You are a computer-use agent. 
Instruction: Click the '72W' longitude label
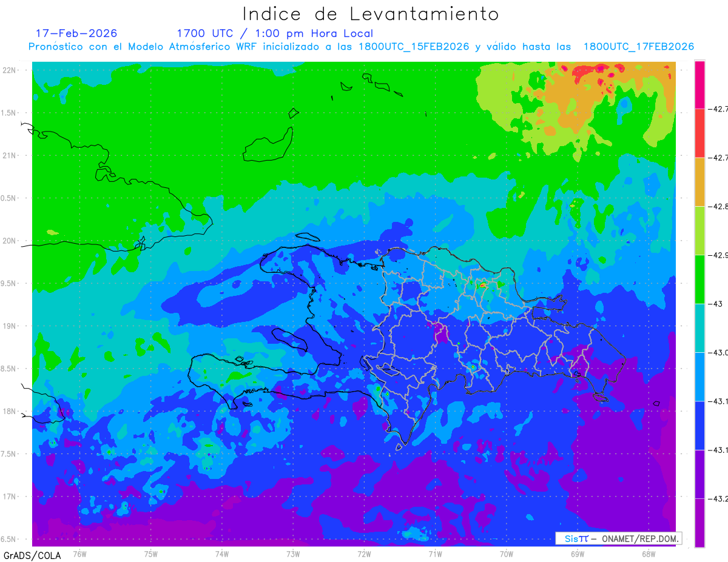click(364, 554)
